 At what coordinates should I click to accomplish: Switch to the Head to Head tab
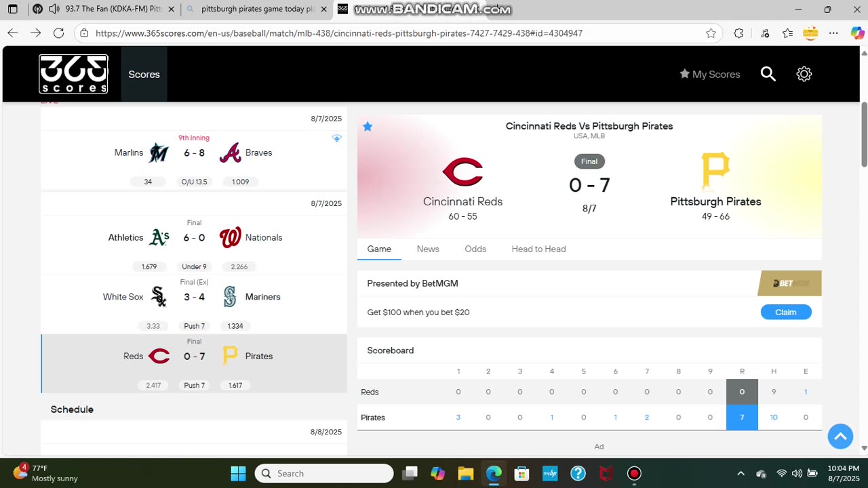[x=538, y=249]
